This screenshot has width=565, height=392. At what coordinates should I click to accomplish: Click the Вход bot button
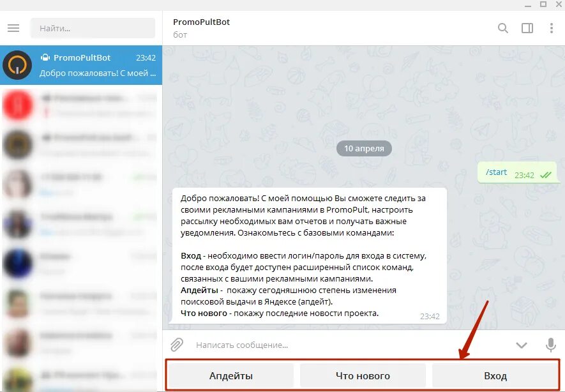495,376
